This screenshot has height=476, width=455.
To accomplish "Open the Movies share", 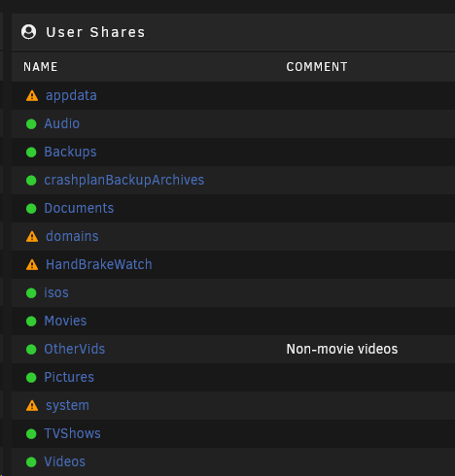I will pos(65,321).
